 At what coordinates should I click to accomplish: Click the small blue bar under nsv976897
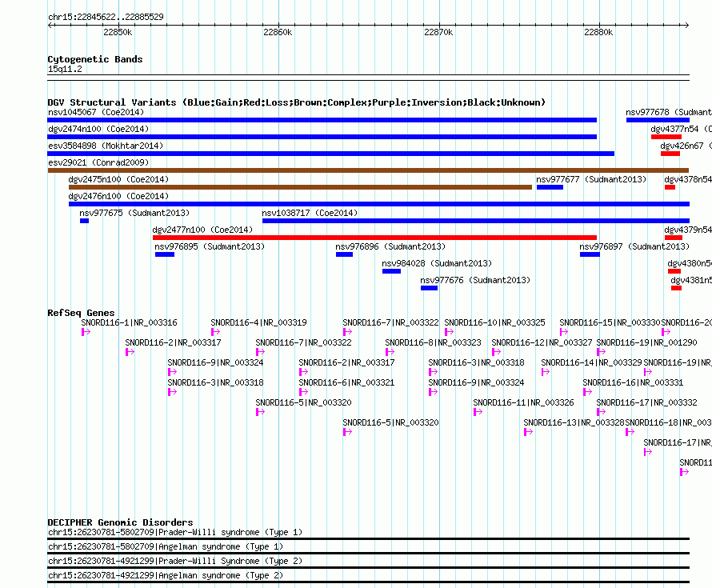point(590,254)
